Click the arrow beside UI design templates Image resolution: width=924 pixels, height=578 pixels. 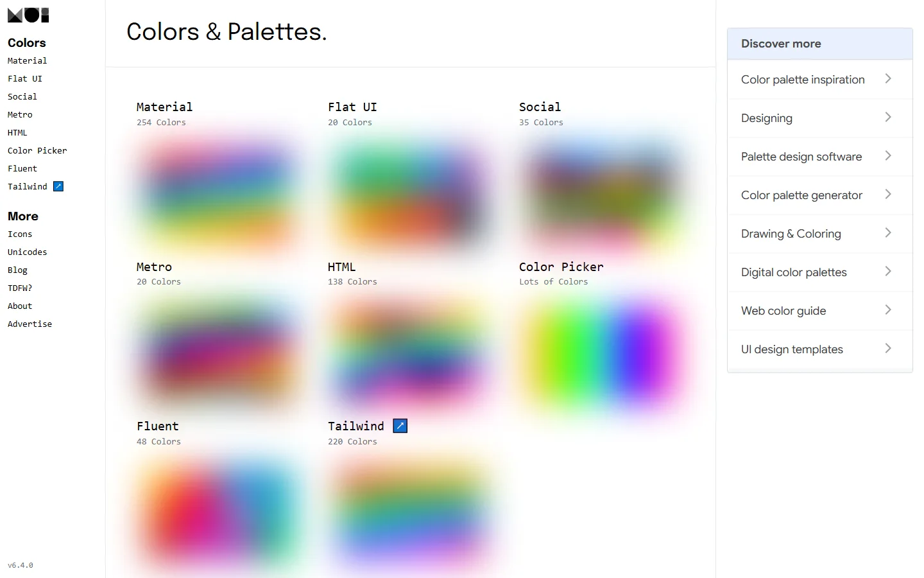888,348
